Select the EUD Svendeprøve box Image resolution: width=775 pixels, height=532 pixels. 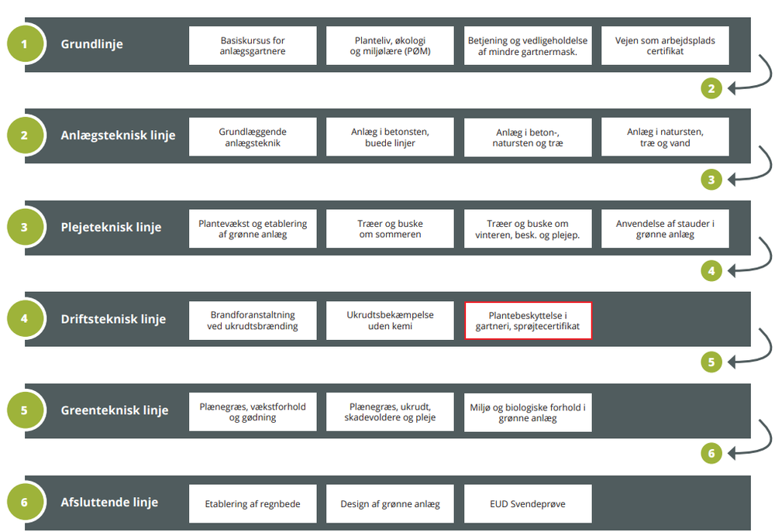click(x=528, y=504)
